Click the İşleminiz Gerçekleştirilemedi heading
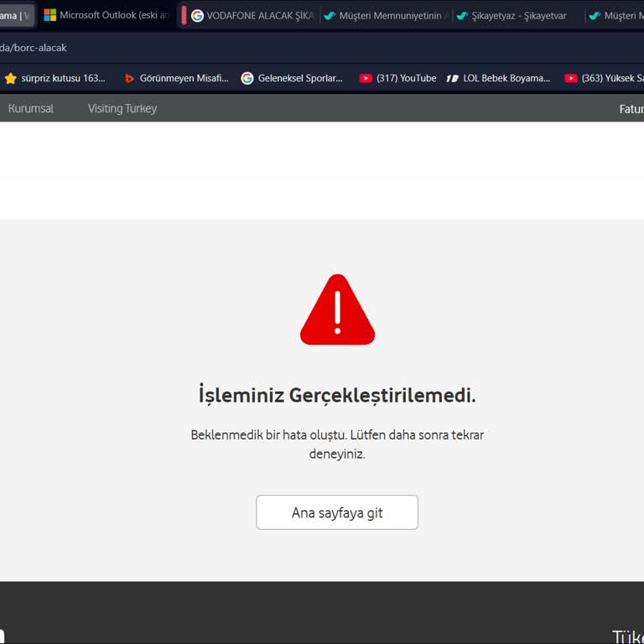 pos(337,395)
